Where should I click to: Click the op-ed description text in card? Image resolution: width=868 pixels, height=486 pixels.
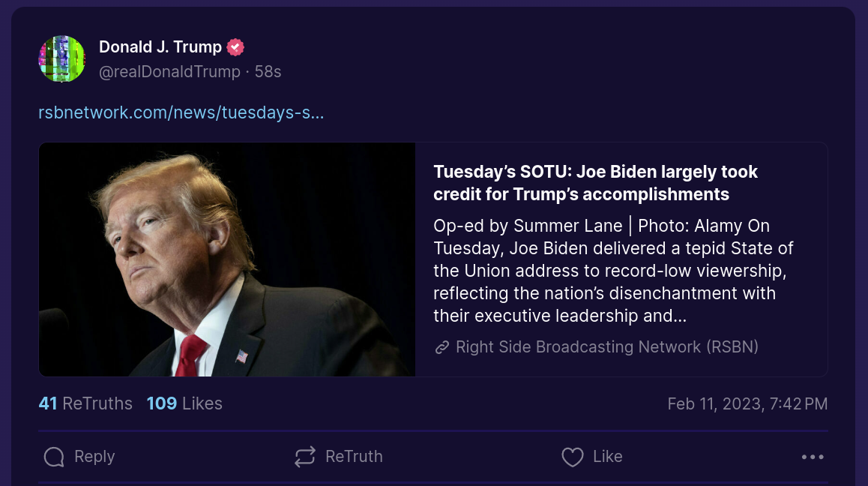click(x=612, y=271)
